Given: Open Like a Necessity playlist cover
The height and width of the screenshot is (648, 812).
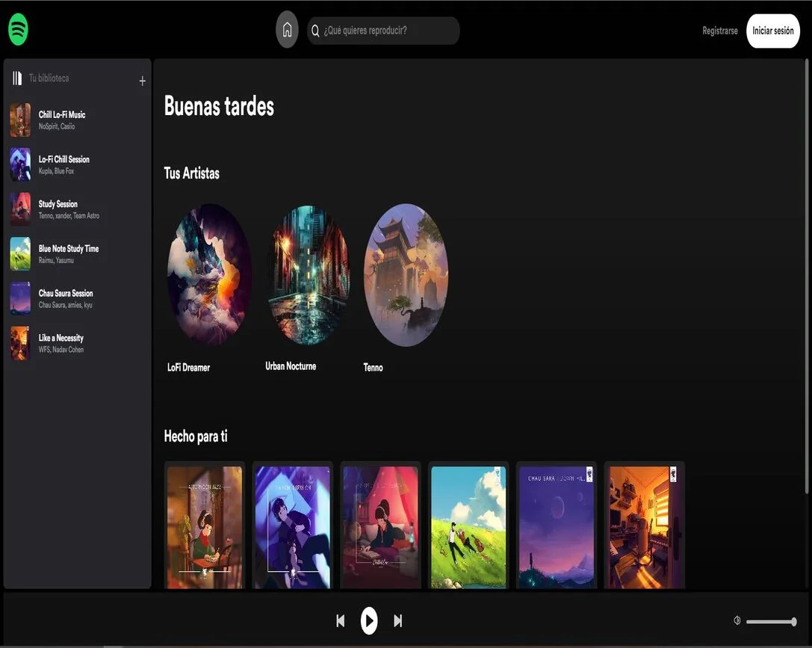Looking at the screenshot, I should (20, 343).
